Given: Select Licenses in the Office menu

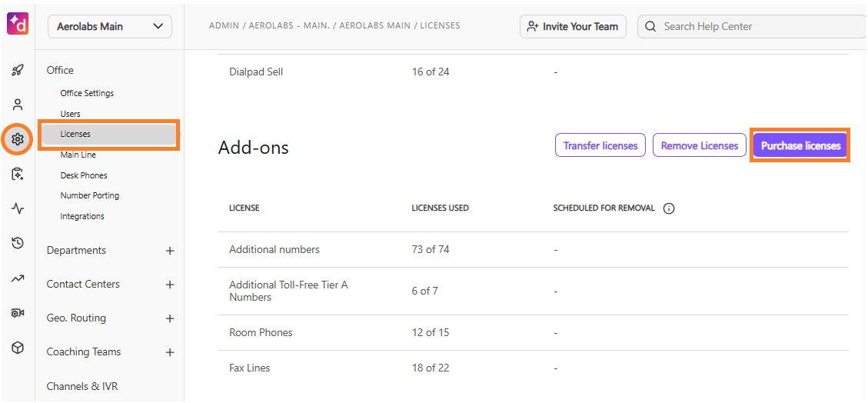Looking at the screenshot, I should [109, 134].
